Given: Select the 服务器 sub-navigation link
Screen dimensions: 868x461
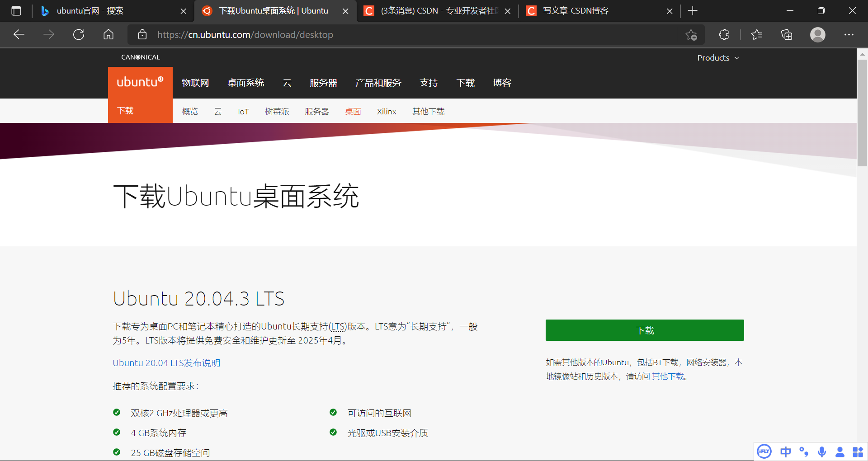Looking at the screenshot, I should pos(317,112).
